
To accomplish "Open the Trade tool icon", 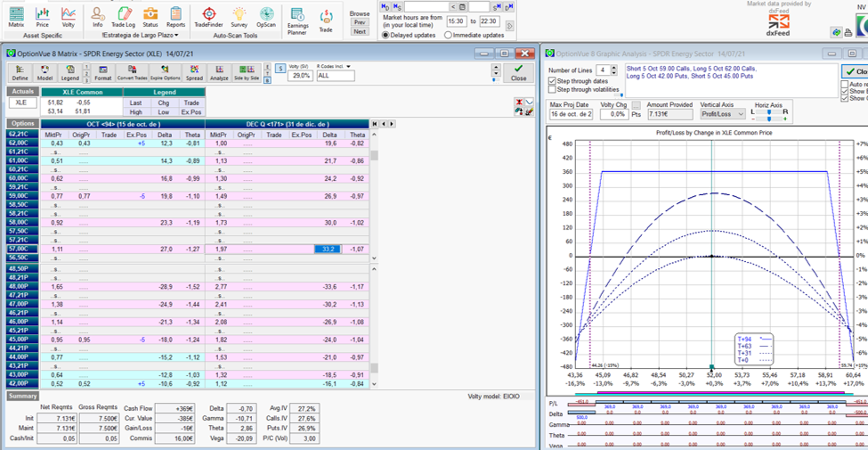I will coord(326,20).
